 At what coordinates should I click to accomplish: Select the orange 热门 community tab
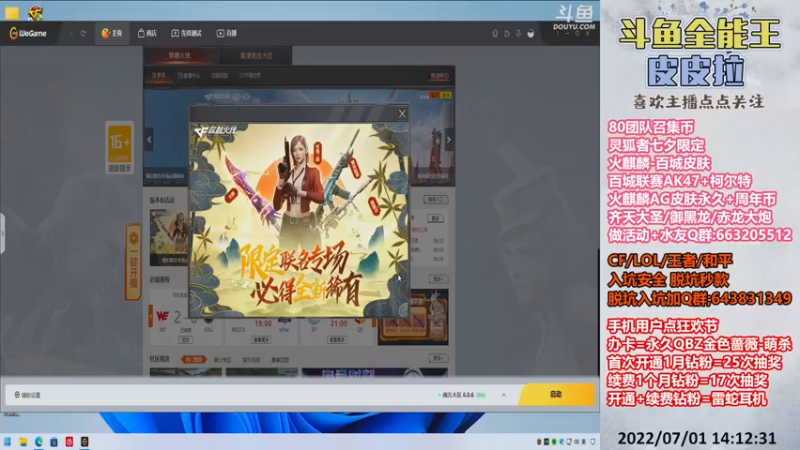[x=194, y=360]
